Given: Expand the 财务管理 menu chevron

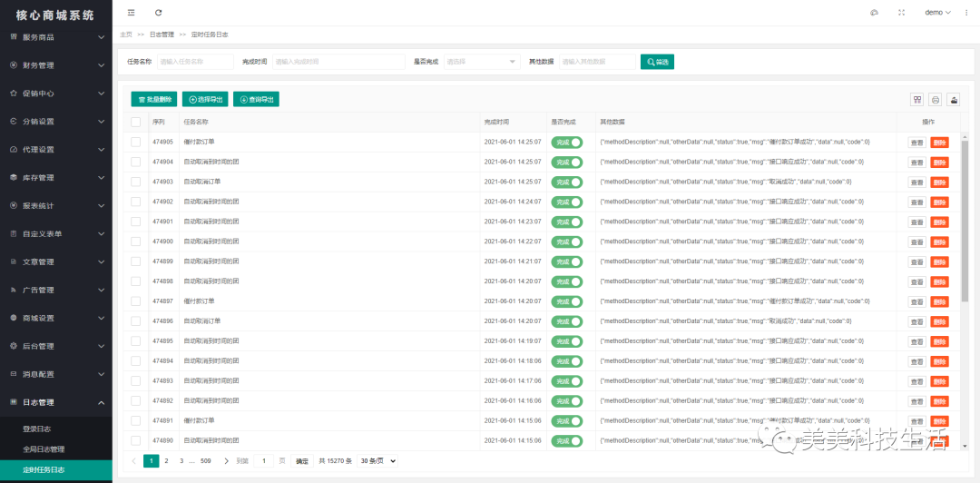Looking at the screenshot, I should (102, 65).
